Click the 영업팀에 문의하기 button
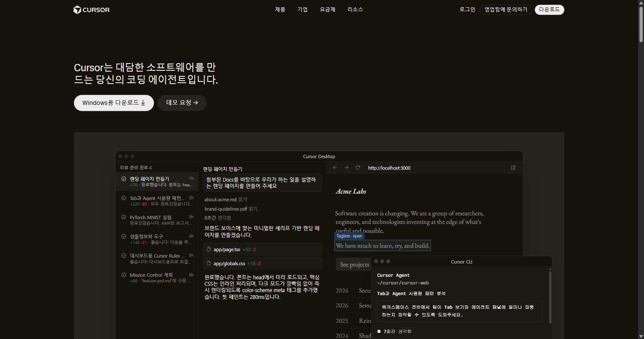This screenshot has height=339, width=644. pos(506,9)
